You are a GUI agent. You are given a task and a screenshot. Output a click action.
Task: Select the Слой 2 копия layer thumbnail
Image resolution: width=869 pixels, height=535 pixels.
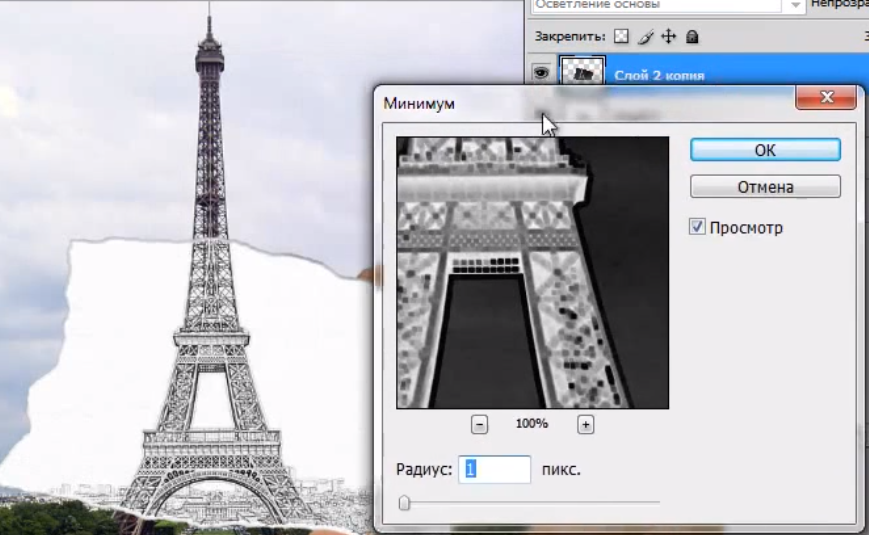coord(582,71)
